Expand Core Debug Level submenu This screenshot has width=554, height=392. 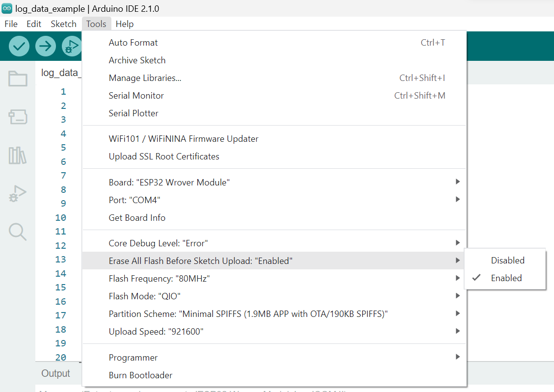[x=274, y=243]
